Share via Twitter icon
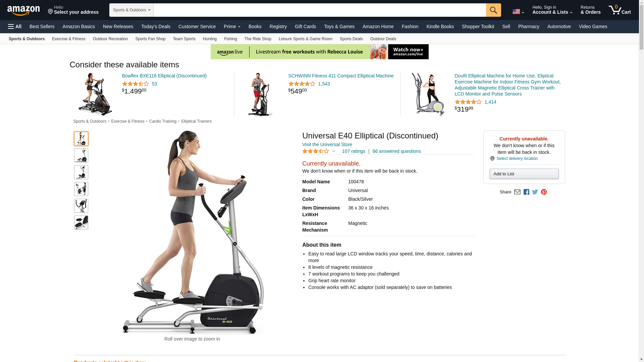 [x=535, y=192]
